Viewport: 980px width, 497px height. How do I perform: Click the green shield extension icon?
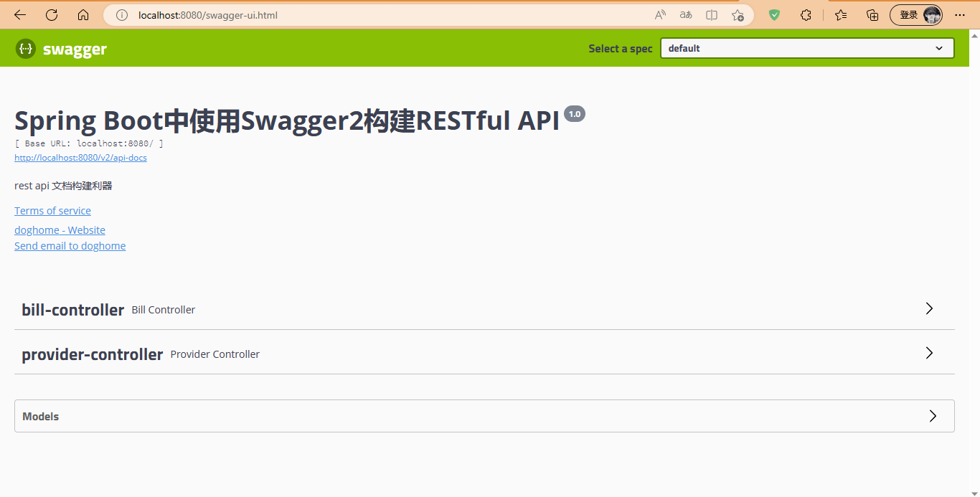[774, 14]
